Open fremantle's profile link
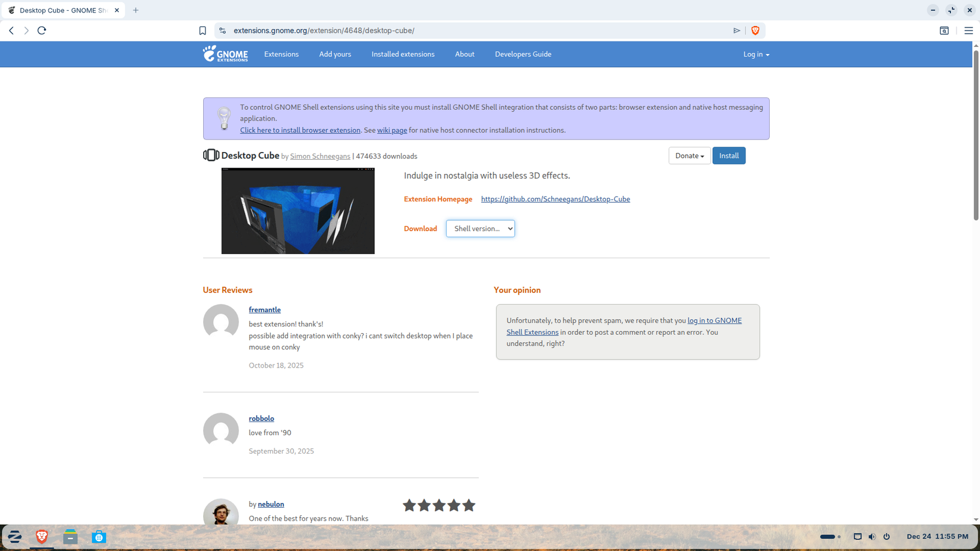Screen dimensions: 980x551 click(x=265, y=309)
